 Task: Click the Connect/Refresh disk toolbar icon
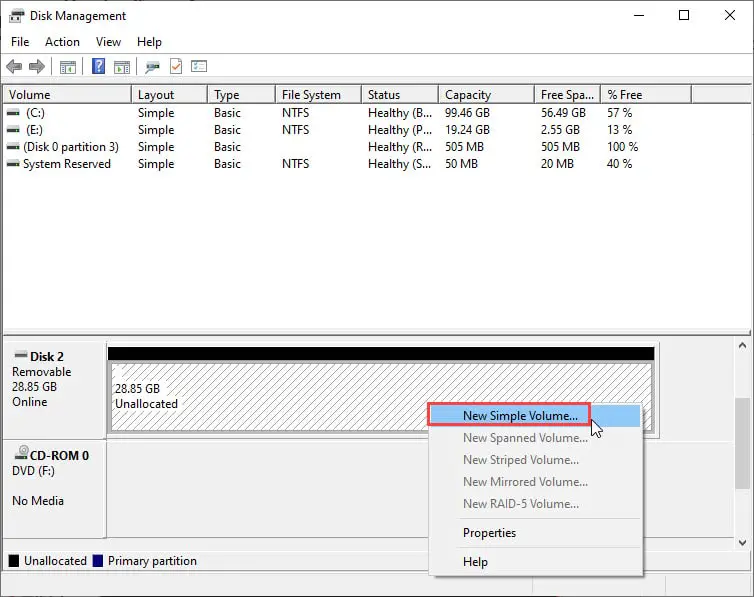[152, 67]
